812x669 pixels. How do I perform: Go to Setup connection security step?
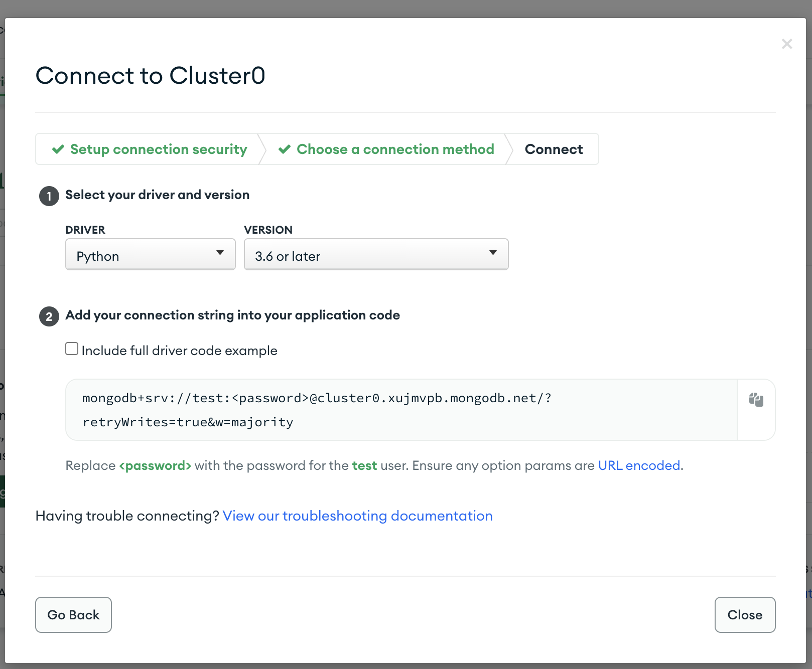(x=150, y=149)
